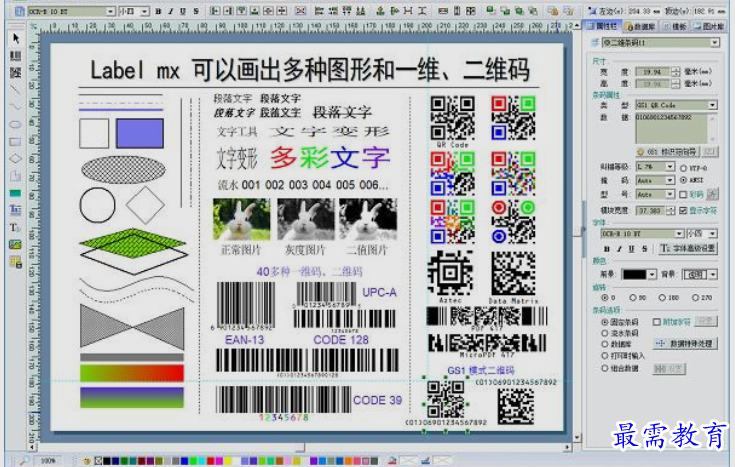
Task: Toggle bold in top toolbar
Action: [158, 11]
